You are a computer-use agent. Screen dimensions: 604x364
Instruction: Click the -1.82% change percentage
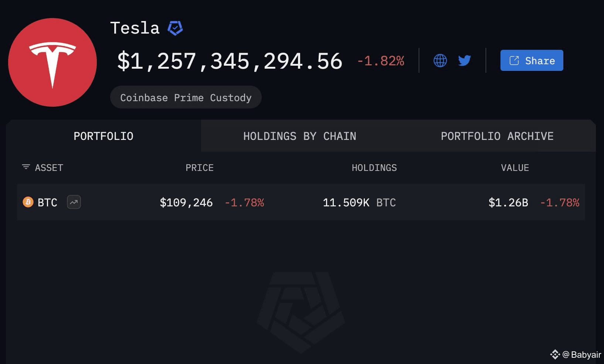click(x=380, y=61)
